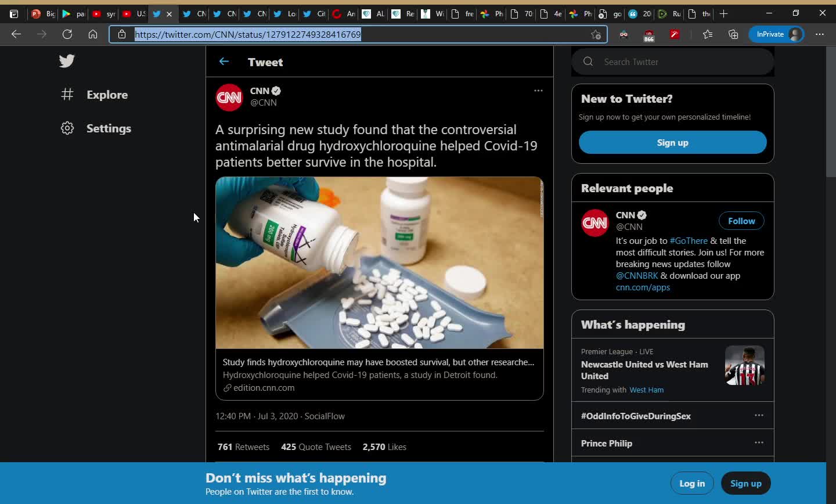Open a new browser tab
836x504 pixels.
tap(723, 13)
